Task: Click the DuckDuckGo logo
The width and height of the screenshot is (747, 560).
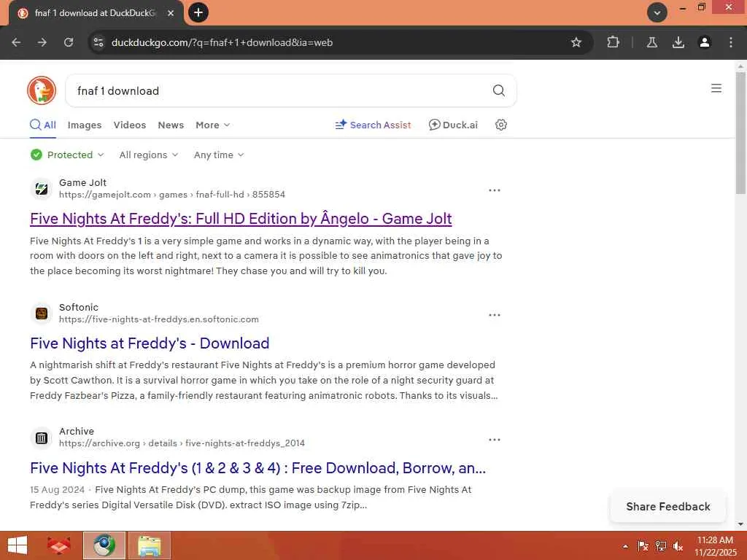Action: point(42,90)
